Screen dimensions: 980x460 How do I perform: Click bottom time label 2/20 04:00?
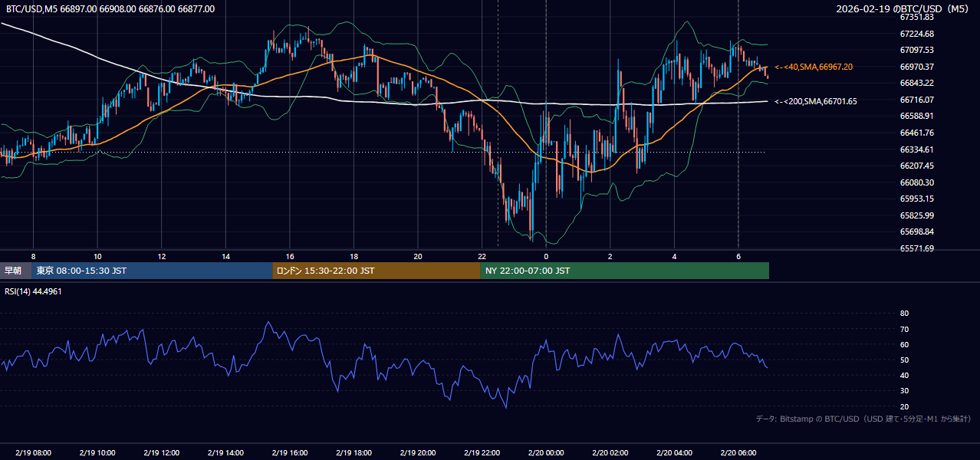pos(674,453)
